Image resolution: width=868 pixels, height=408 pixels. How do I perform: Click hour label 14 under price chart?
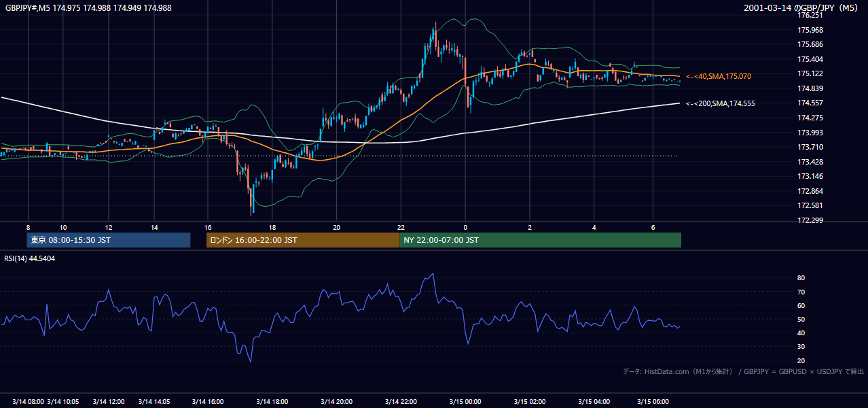(x=154, y=227)
